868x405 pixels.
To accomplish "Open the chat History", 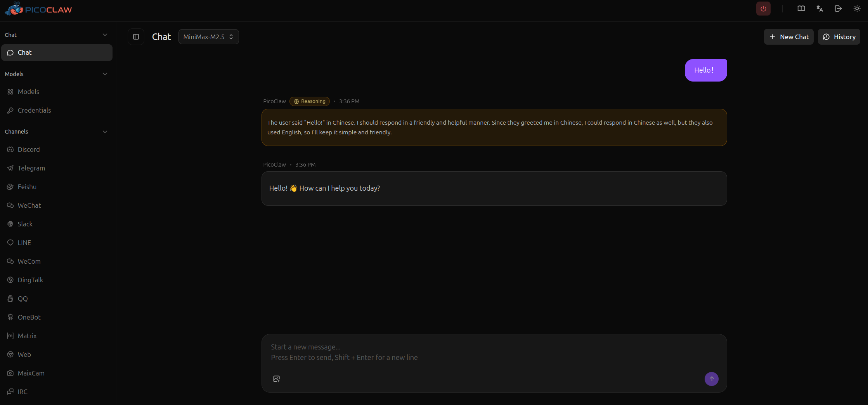I will coord(839,37).
